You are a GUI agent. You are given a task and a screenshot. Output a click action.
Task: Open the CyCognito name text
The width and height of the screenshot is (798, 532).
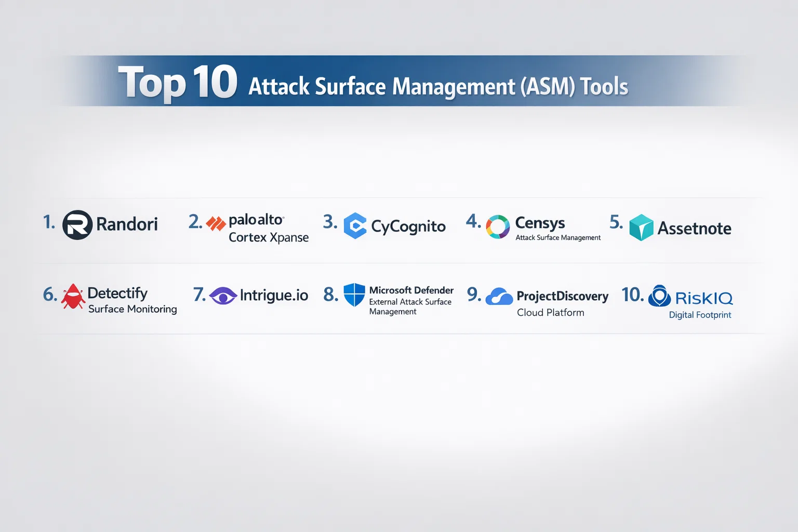(x=408, y=227)
